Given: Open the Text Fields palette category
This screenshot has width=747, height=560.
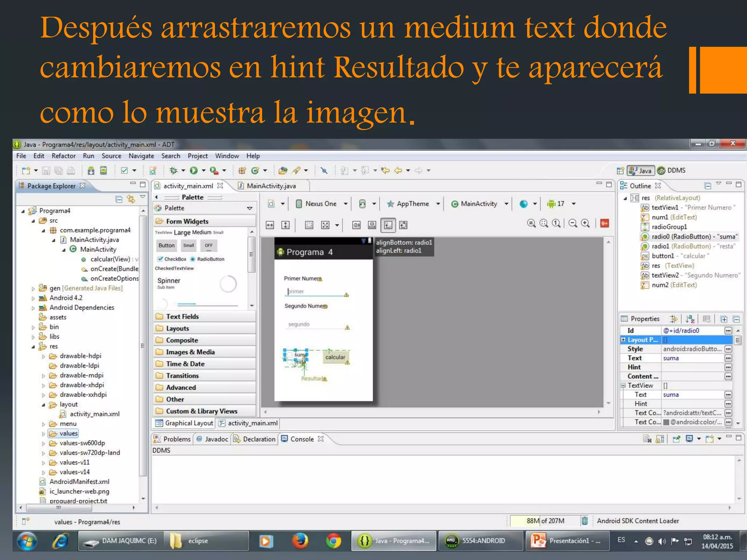Looking at the screenshot, I should click(x=205, y=316).
